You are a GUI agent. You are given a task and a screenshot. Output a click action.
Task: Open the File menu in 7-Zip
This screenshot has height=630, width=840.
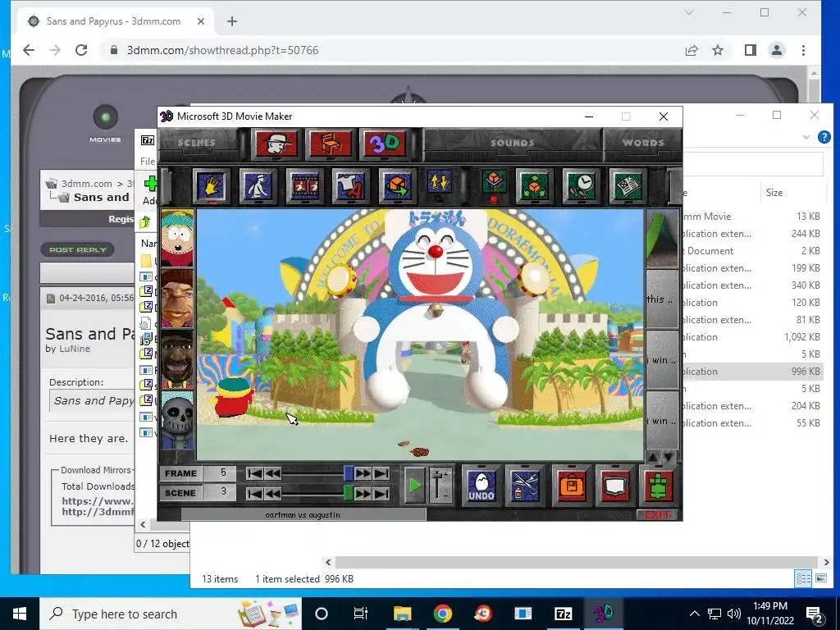tap(148, 162)
